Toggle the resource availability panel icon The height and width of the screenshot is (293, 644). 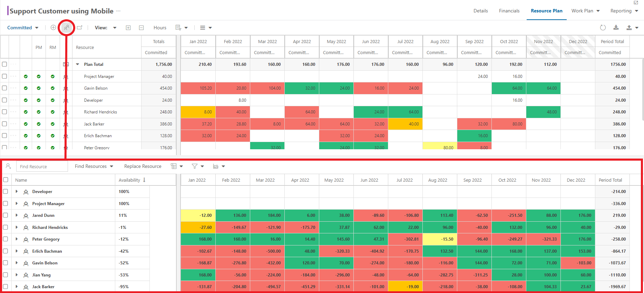[x=67, y=28]
